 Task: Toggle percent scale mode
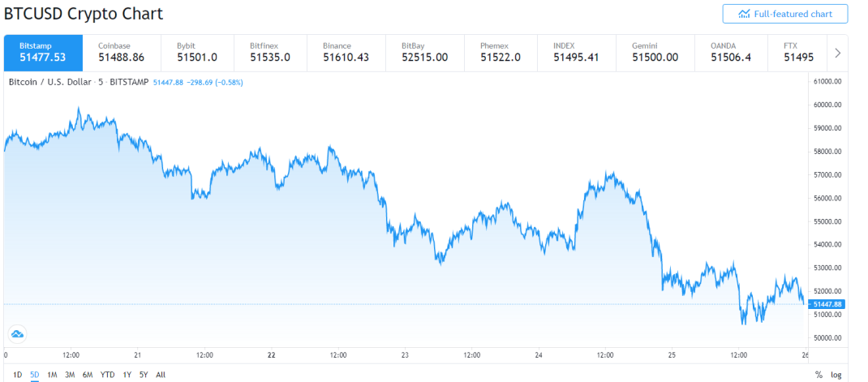819,375
